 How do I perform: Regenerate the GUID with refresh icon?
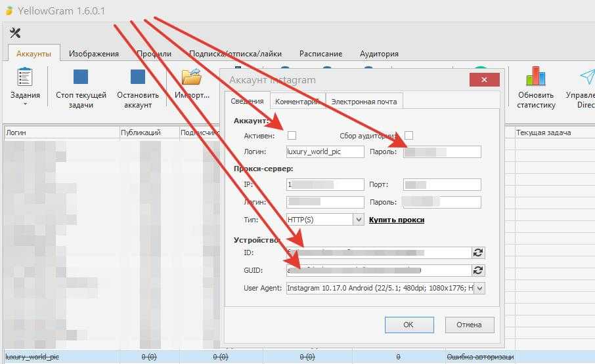coord(478,270)
